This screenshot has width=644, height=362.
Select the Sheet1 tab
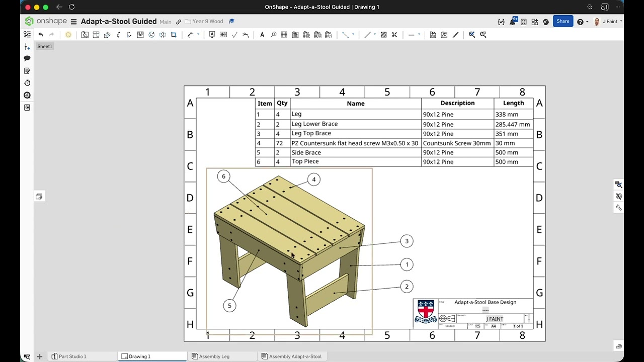pos(45,46)
